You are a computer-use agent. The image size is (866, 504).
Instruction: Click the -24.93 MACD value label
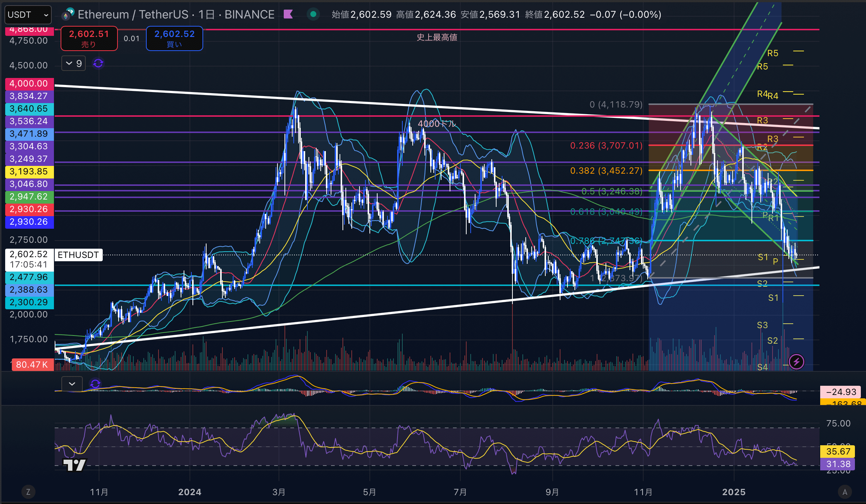[841, 392]
